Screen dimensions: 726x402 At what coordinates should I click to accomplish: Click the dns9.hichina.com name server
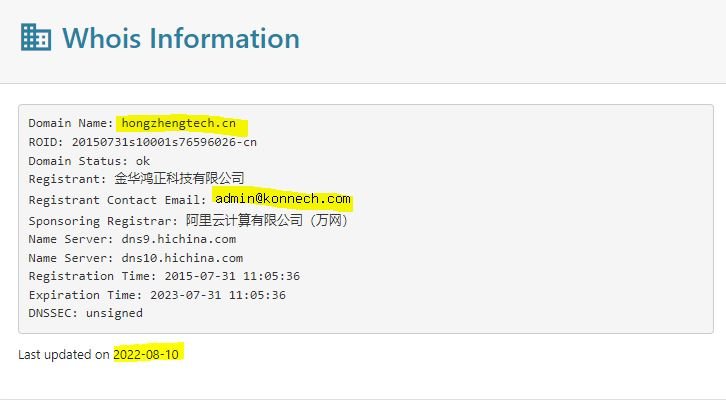[179, 239]
